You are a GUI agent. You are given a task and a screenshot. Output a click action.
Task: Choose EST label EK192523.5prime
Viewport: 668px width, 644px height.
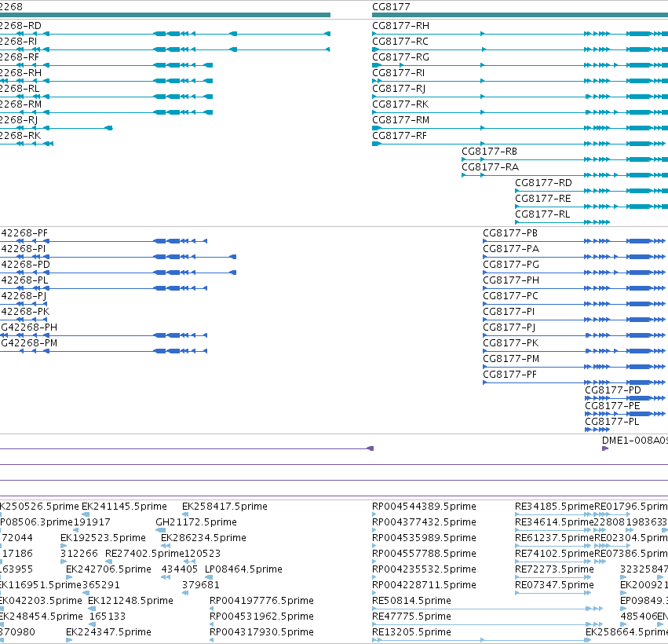coord(103,538)
